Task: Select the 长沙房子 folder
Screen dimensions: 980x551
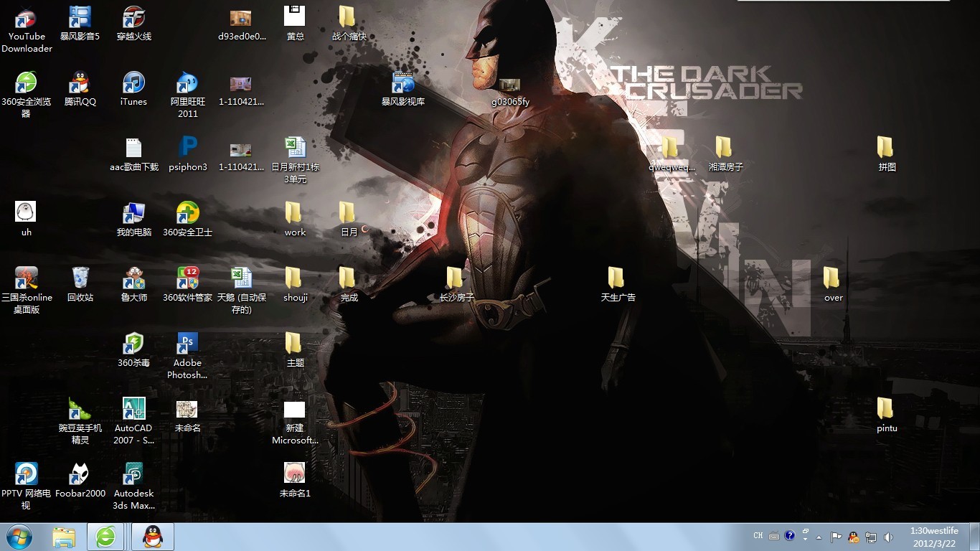Action: pyautogui.click(x=457, y=285)
